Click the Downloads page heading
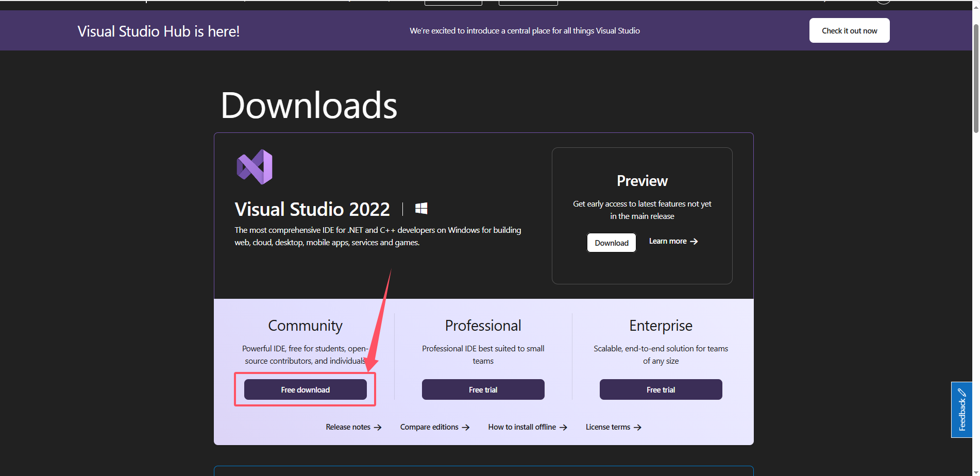Image resolution: width=980 pixels, height=476 pixels. (309, 106)
